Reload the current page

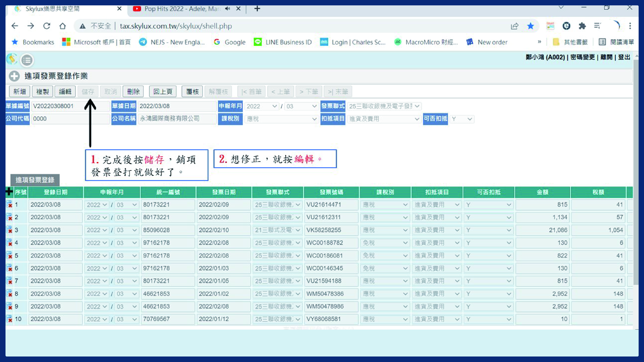point(47,26)
